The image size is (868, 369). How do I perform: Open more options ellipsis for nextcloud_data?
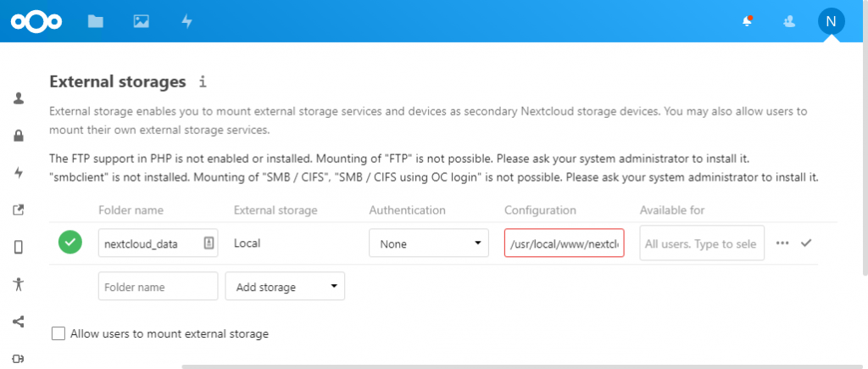coord(782,243)
